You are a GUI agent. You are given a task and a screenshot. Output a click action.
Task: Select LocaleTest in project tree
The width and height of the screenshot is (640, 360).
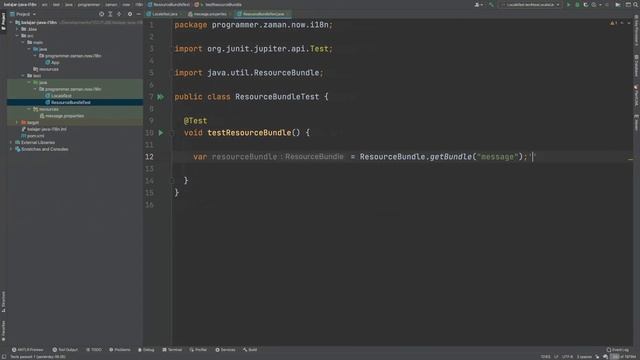click(61, 96)
